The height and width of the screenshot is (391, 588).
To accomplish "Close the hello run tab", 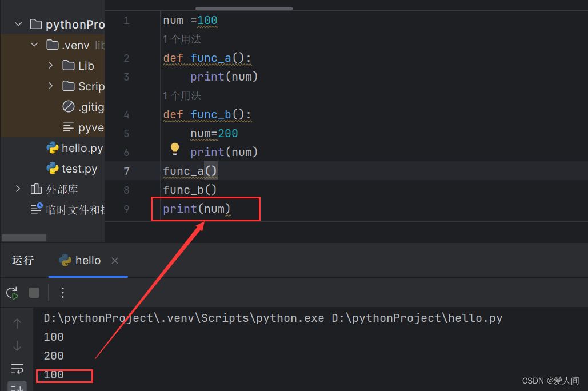I will tap(115, 261).
